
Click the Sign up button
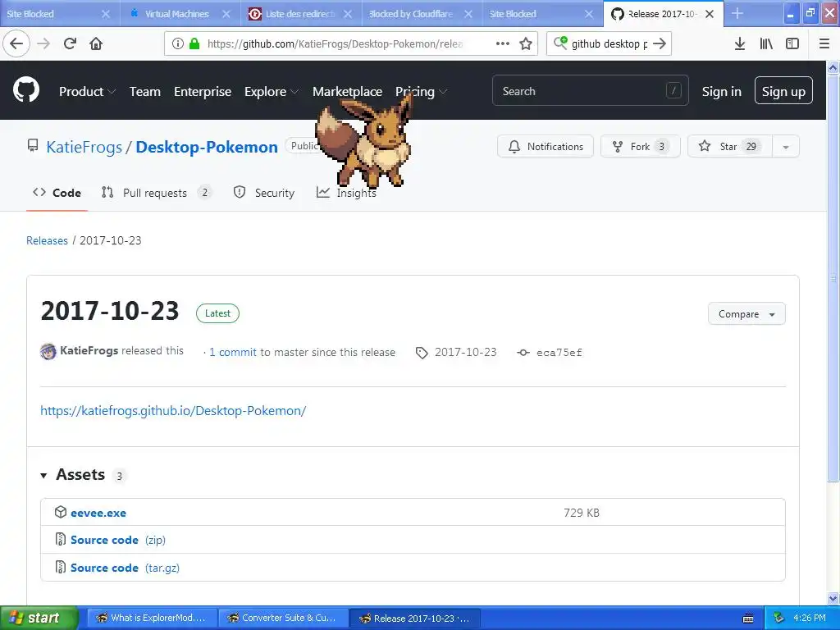(x=783, y=90)
